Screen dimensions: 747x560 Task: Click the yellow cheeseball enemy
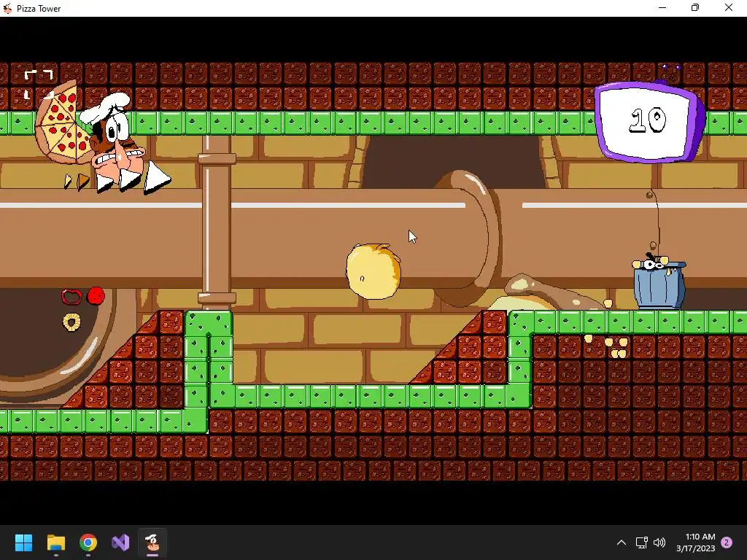373,271
